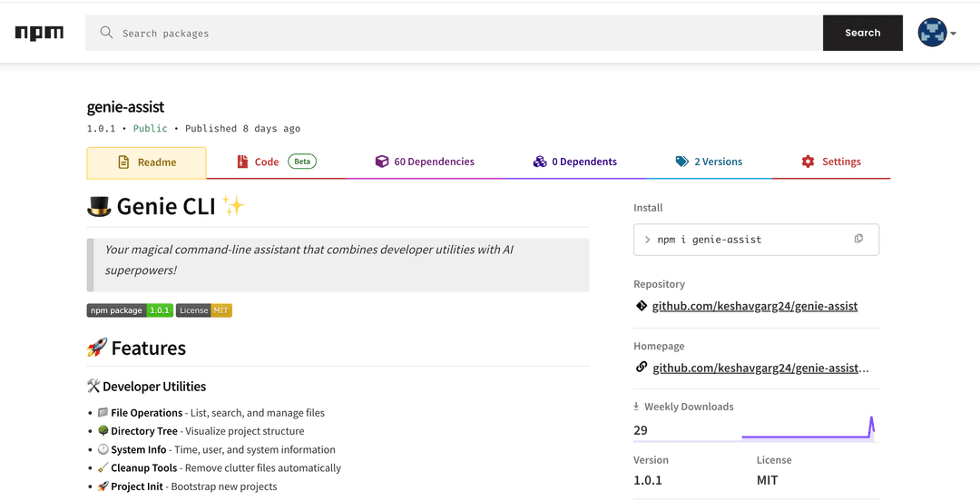Viewport: 980px width, 501px height.
Task: Click the Weekly Downloads arrow icon
Action: 636,407
